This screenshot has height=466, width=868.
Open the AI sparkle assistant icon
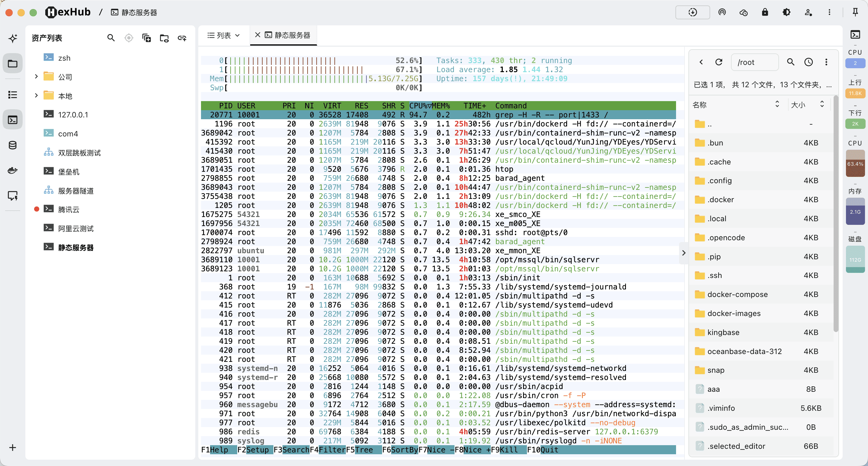[13, 38]
